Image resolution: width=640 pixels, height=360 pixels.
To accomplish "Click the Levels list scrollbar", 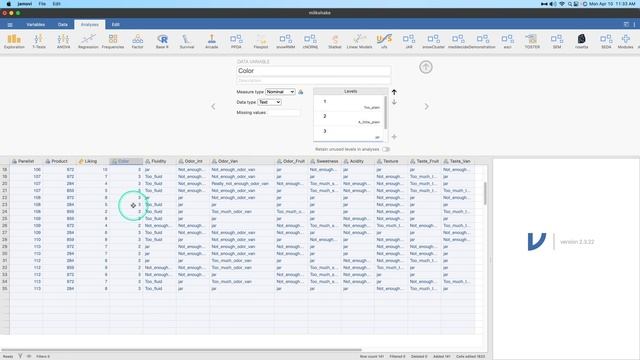I will coord(386,113).
